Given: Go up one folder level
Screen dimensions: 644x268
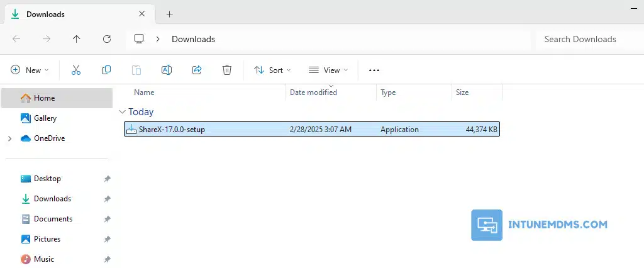Looking at the screenshot, I should (76, 39).
